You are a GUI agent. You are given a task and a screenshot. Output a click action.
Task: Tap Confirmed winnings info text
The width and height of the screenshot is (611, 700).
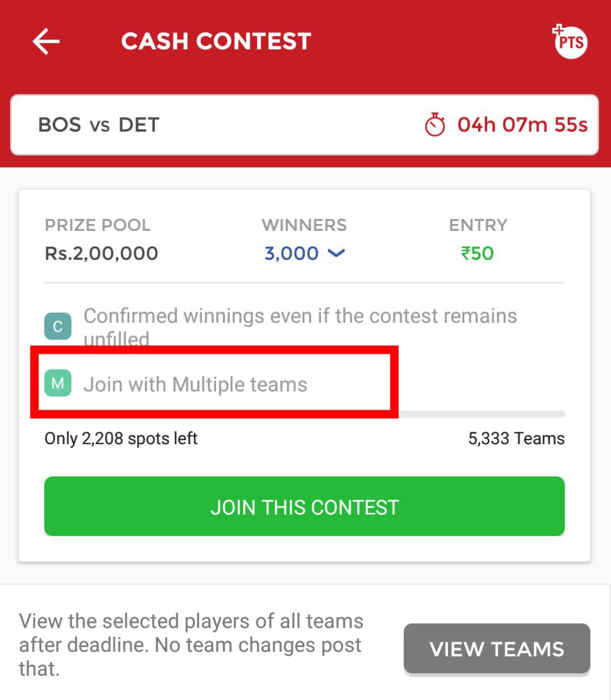coord(300,327)
